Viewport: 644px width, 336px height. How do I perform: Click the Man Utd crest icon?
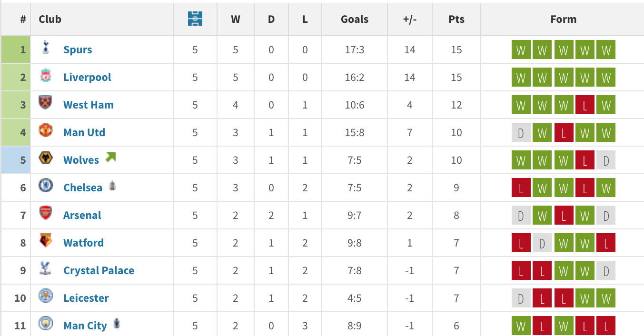coord(46,130)
